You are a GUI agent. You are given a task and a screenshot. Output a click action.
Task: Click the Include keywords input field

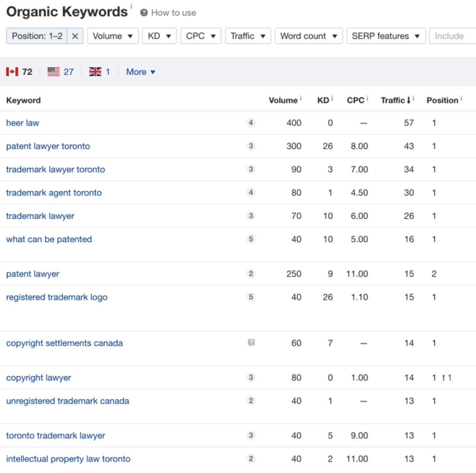coord(453,36)
